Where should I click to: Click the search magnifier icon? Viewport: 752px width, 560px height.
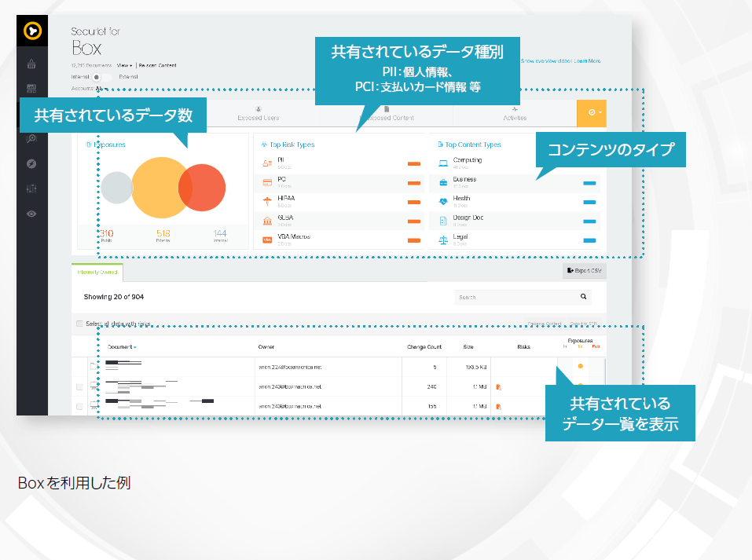[583, 297]
